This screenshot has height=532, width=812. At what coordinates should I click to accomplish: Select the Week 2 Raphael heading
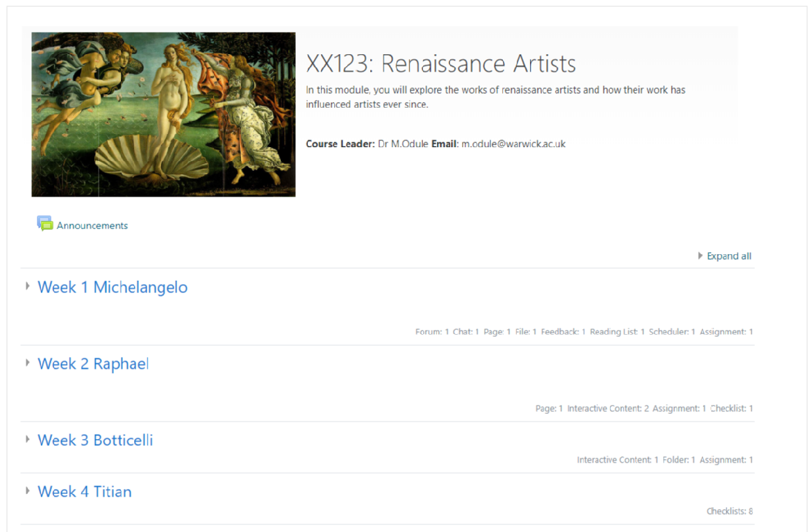[93, 364]
